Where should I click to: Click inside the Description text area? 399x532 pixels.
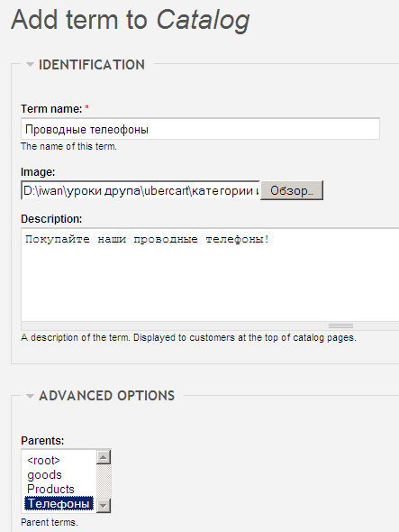[210, 275]
